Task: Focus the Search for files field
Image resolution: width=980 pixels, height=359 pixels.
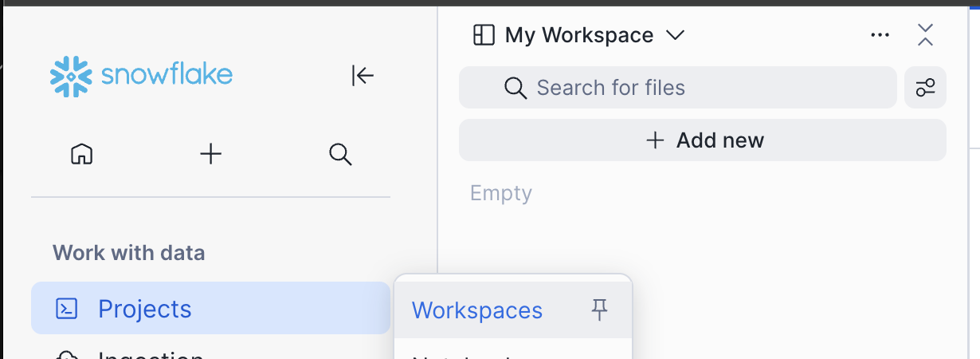Action: coord(701,88)
